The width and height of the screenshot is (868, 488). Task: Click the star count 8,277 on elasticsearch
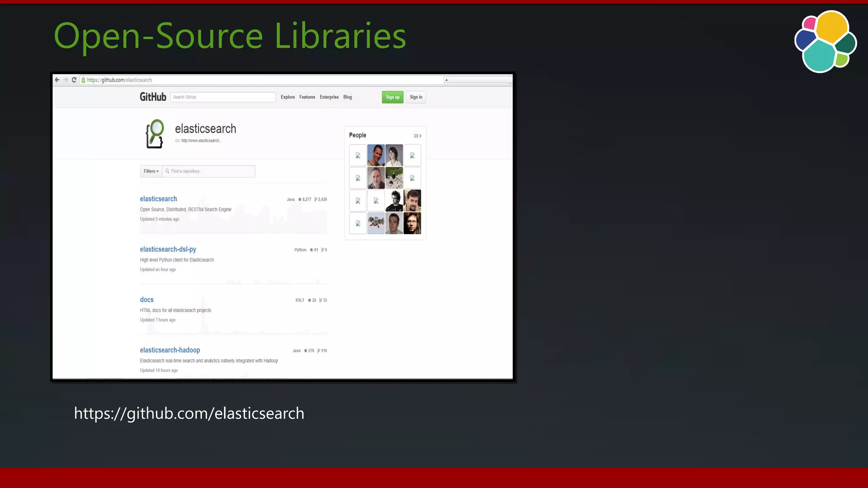305,199
